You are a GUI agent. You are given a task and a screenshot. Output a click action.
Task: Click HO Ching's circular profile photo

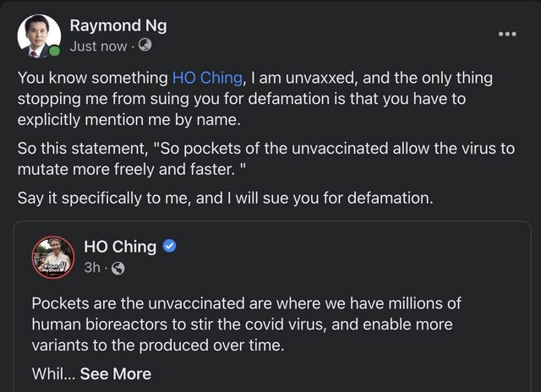point(53,258)
